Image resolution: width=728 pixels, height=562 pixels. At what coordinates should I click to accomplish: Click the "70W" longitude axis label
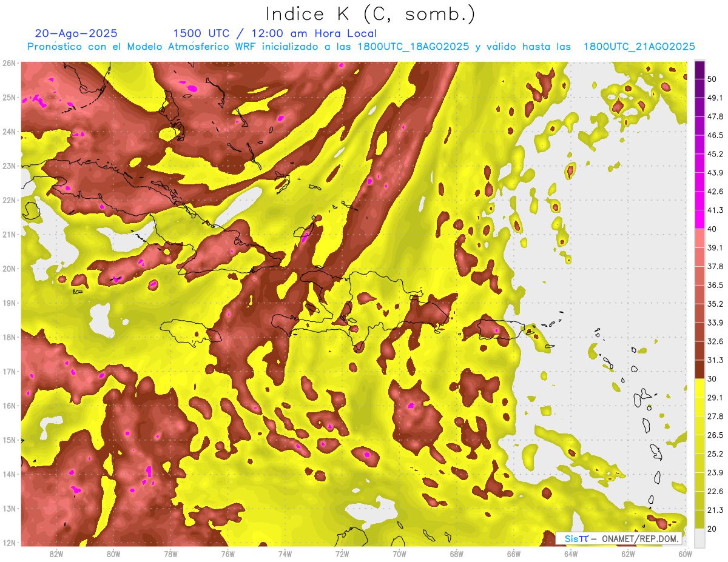click(x=399, y=554)
